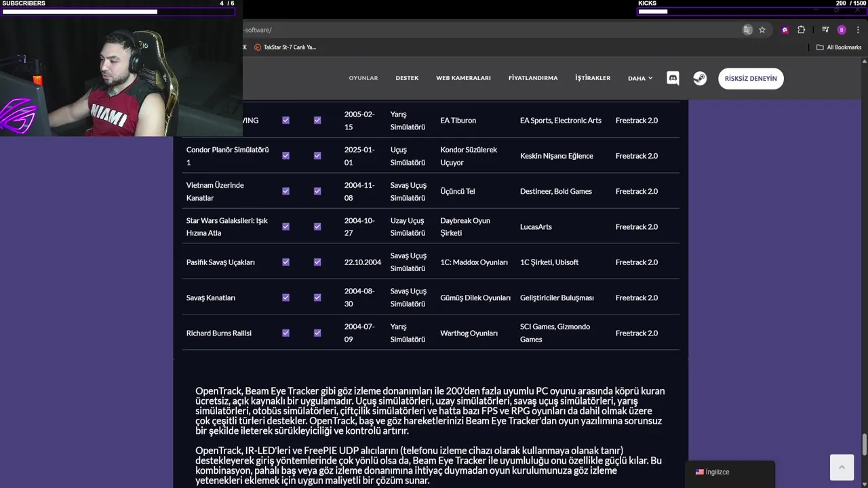This screenshot has width=868, height=488.
Task: Click the purple pinned extension icon
Action: (785, 30)
